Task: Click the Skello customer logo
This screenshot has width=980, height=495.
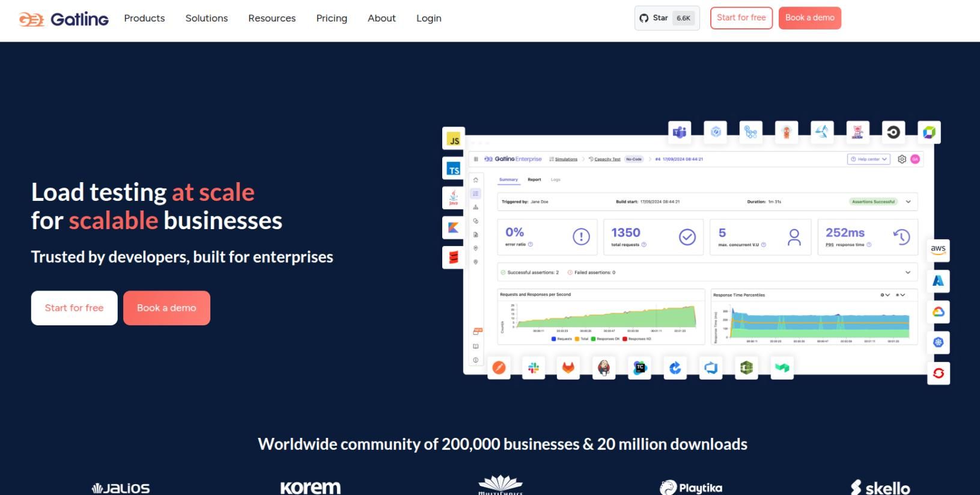Action: (880, 487)
